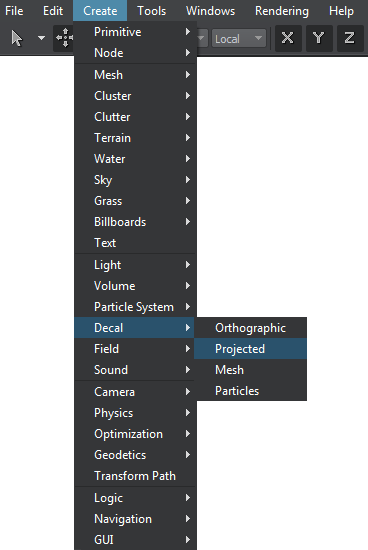Open the Local coordinate dropdown
368x550 pixels.
(239, 38)
